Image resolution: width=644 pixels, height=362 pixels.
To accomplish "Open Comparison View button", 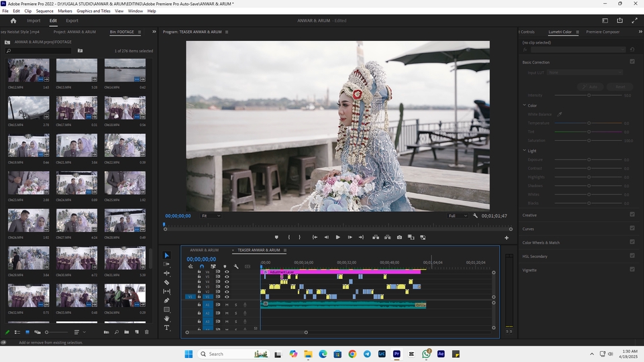I will 411,237.
